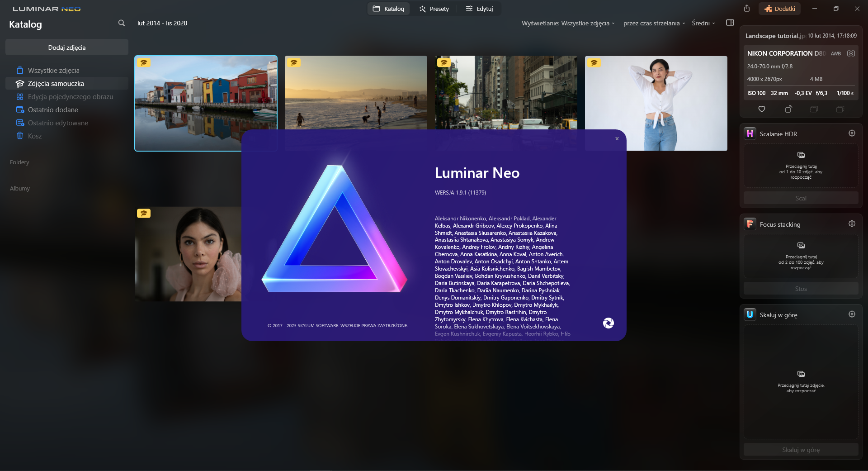This screenshot has width=868, height=471.
Task: Expand the Wyświetlanie: Wszystkie zdjęcia dropdown
Action: click(x=568, y=23)
